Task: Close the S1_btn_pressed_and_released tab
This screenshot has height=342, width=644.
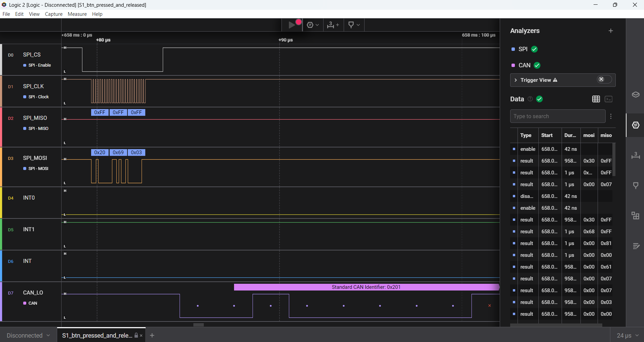Action: click(x=141, y=336)
